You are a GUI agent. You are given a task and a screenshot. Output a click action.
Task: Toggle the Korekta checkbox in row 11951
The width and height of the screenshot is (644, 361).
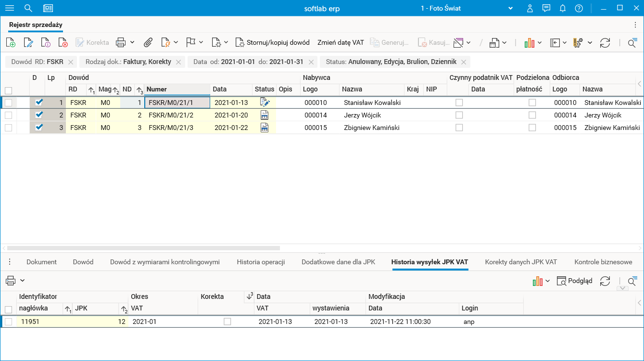coord(227,322)
